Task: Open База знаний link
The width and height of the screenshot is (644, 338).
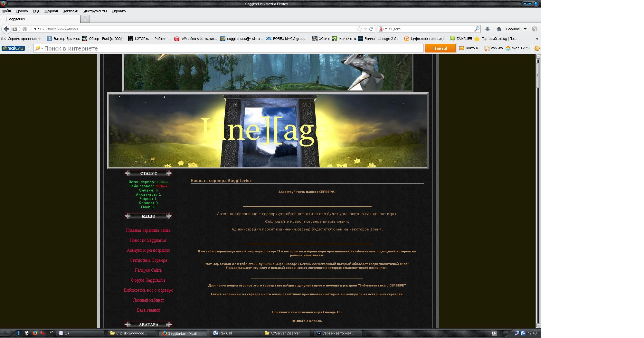Action: (x=148, y=310)
